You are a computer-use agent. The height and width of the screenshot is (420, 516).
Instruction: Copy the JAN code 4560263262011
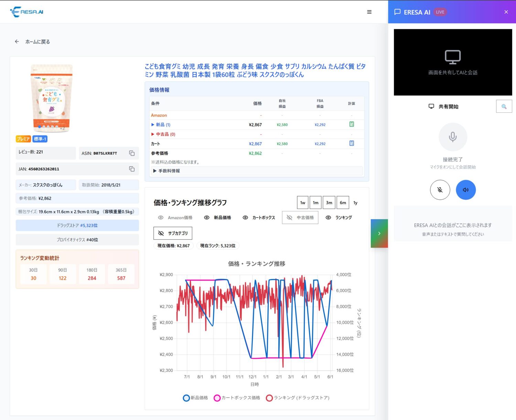pyautogui.click(x=132, y=169)
